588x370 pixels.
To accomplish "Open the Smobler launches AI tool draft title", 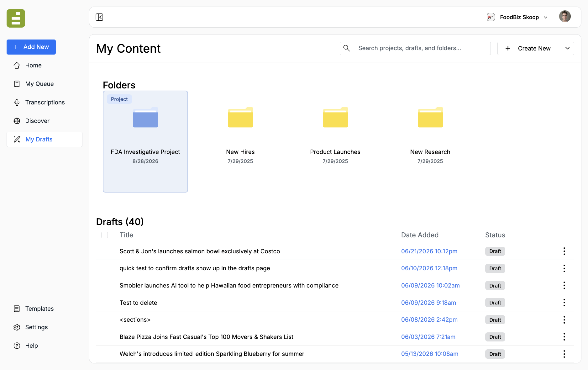I will [x=229, y=285].
